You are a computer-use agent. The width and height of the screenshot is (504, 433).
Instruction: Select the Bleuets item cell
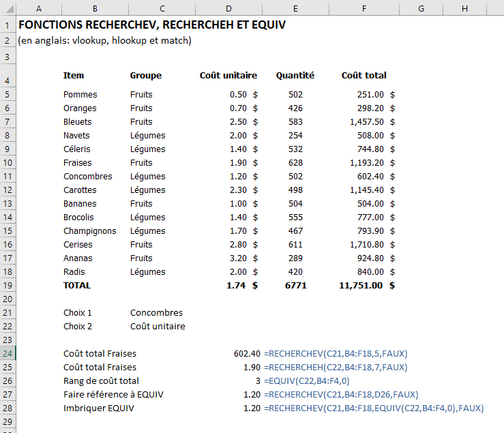click(77, 122)
